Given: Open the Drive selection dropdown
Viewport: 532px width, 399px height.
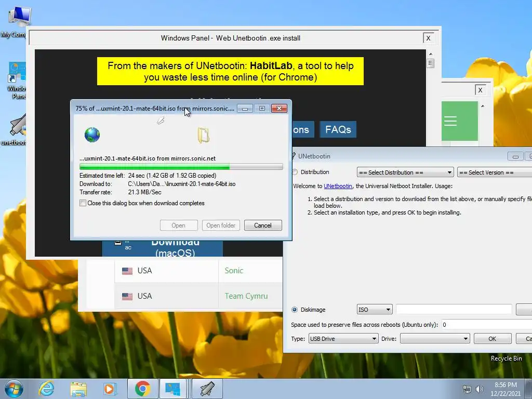Looking at the screenshot, I should point(435,339).
